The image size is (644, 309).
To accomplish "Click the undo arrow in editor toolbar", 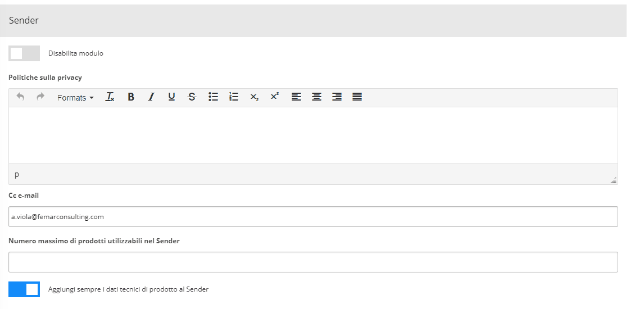I will [20, 97].
